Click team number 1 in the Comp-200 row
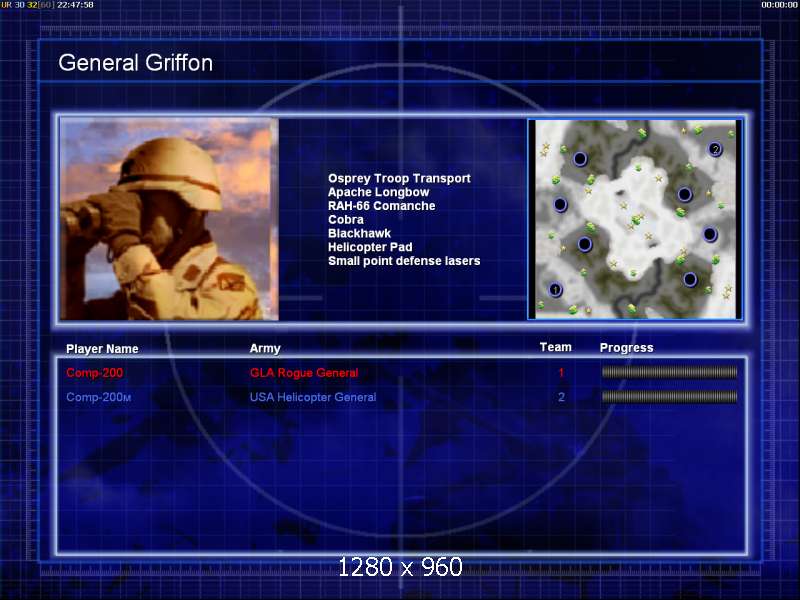This screenshot has height=600, width=800. click(x=561, y=373)
